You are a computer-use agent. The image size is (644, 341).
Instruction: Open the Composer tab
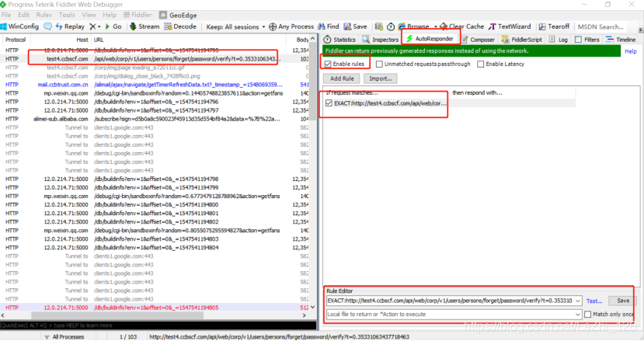click(x=478, y=40)
